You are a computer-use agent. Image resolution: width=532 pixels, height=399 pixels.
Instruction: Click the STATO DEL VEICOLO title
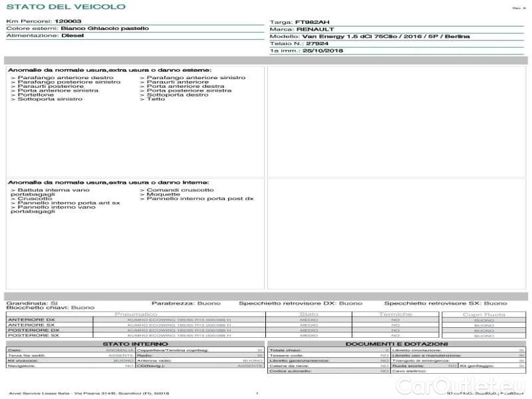tap(65, 7)
